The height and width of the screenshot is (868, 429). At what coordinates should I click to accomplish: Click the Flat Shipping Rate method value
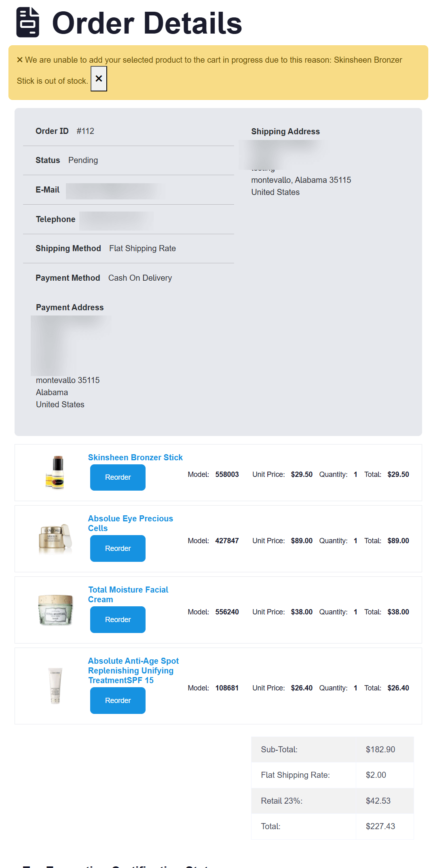142,248
